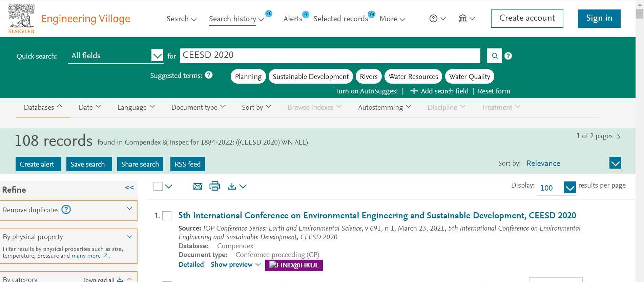
Task: Click the print results printer icon
Action: (214, 186)
